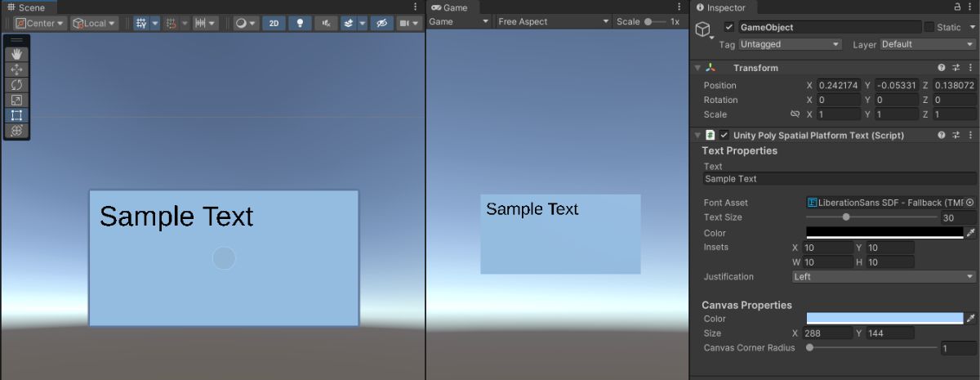Screen dimensions: 980x380
Task: Select the Transform tool in Scene overlay
Action: click(17, 130)
